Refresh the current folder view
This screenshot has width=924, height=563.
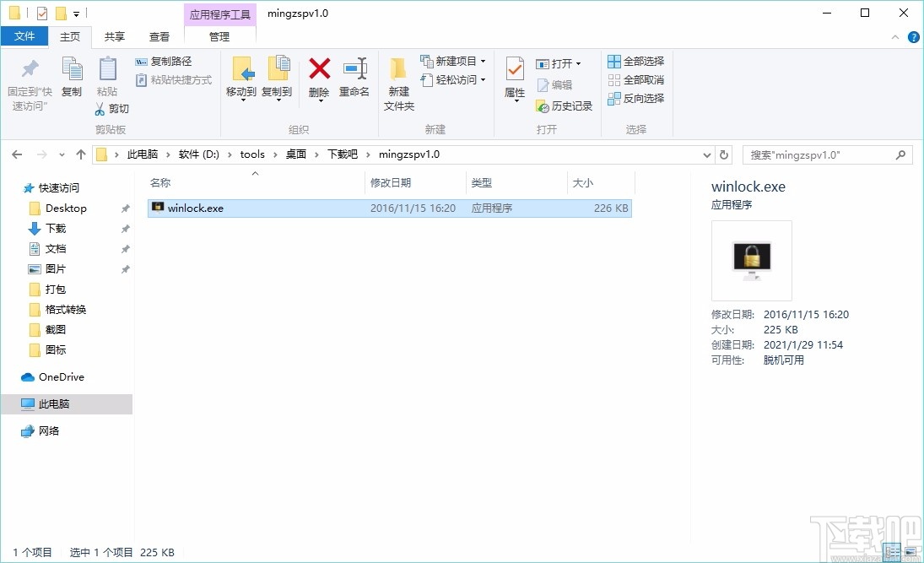pyautogui.click(x=724, y=154)
